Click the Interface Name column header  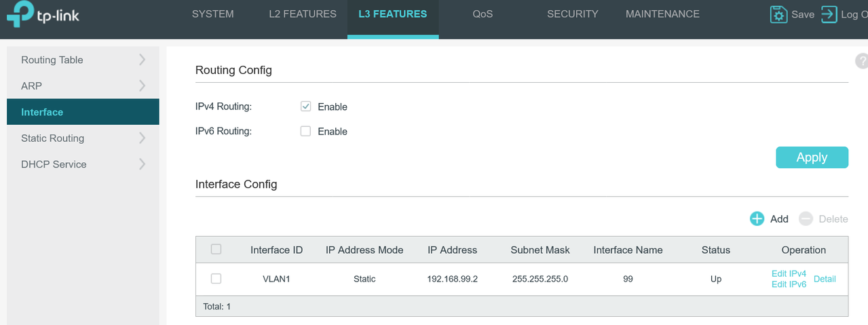(628, 250)
